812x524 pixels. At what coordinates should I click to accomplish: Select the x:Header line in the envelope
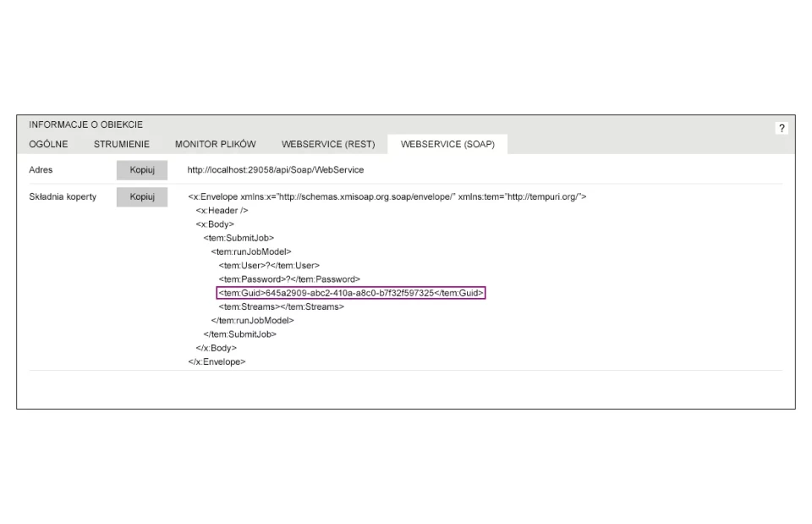tap(222, 211)
